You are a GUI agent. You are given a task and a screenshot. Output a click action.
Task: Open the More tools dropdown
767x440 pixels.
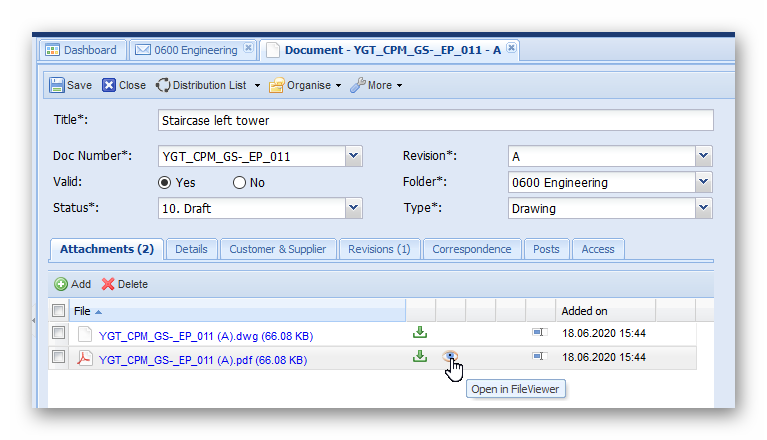click(376, 85)
